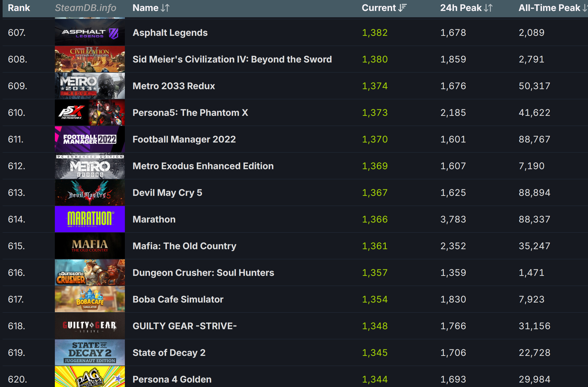Select current player count 1,361

click(375, 246)
